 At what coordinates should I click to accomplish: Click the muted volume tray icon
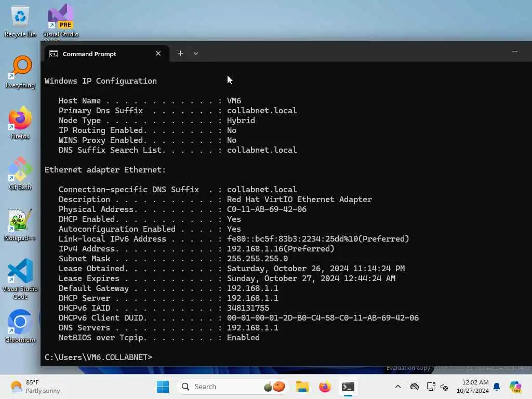(x=444, y=387)
